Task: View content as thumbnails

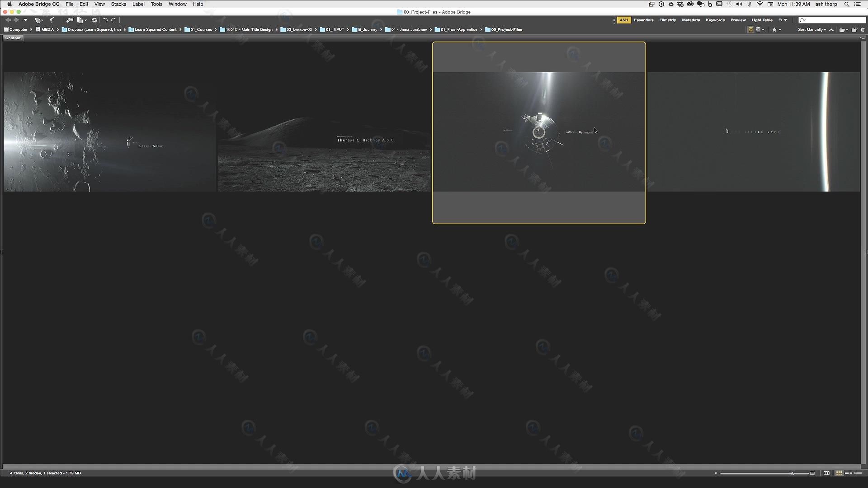Action: coord(839,473)
